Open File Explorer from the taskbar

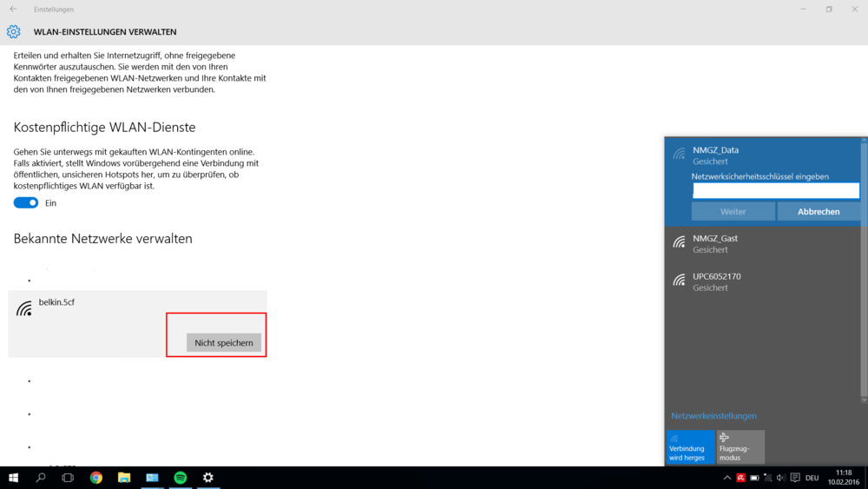124,478
